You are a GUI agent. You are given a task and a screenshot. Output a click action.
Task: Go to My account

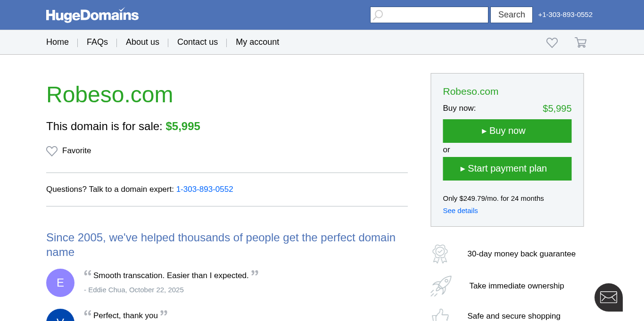tap(257, 42)
